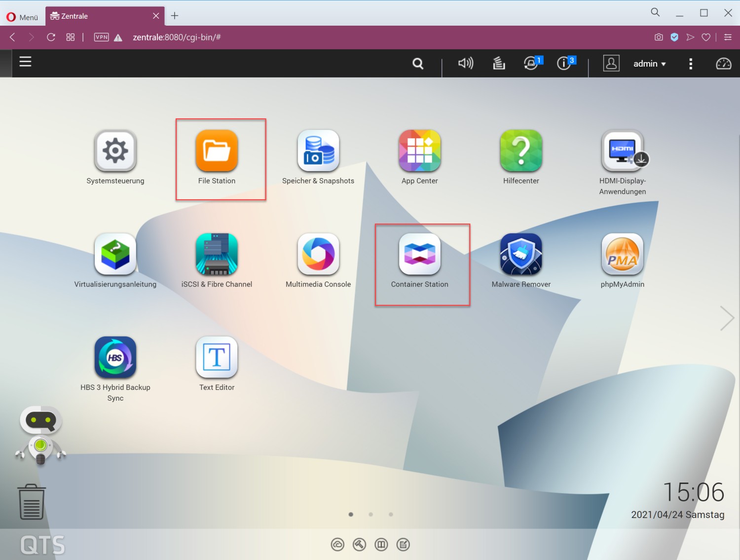Bookmark page with heart icon
Viewport: 740px width, 560px height.
(706, 37)
